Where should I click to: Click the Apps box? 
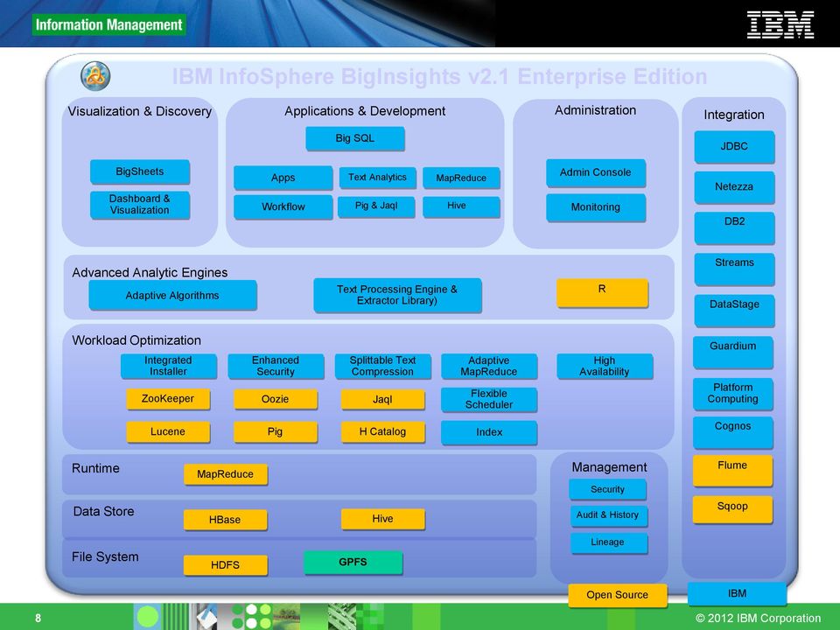pyautogui.click(x=283, y=178)
